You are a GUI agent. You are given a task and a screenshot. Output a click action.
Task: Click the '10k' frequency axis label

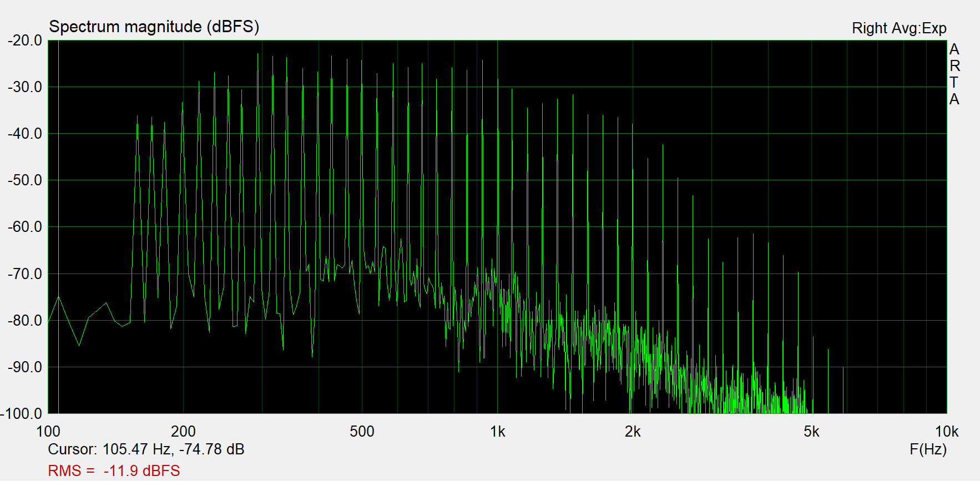(947, 432)
